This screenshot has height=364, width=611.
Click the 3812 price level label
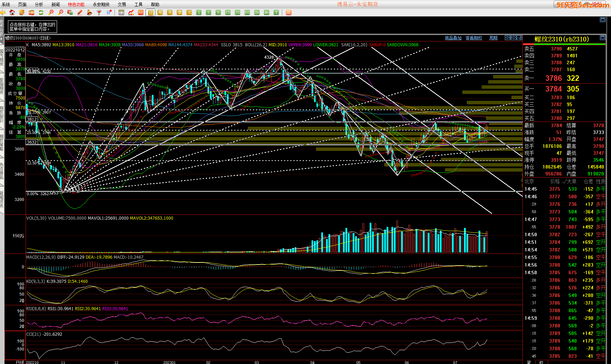click(32, 119)
